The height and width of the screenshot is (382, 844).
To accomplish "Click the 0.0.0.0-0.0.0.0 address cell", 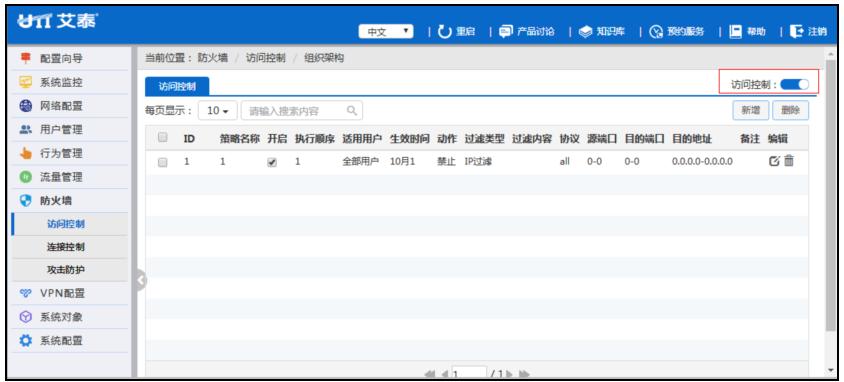I will (x=702, y=161).
